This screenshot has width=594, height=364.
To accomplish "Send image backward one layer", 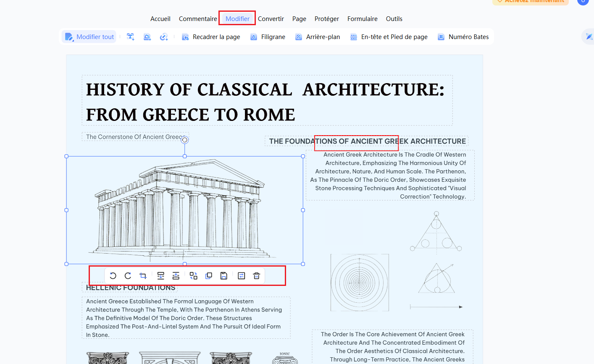I will (160, 276).
